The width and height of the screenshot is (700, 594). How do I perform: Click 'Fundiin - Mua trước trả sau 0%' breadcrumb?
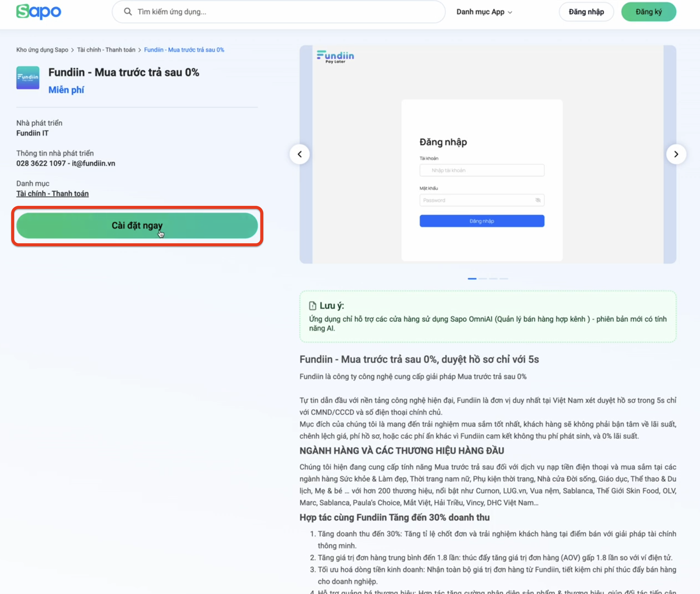[184, 50]
